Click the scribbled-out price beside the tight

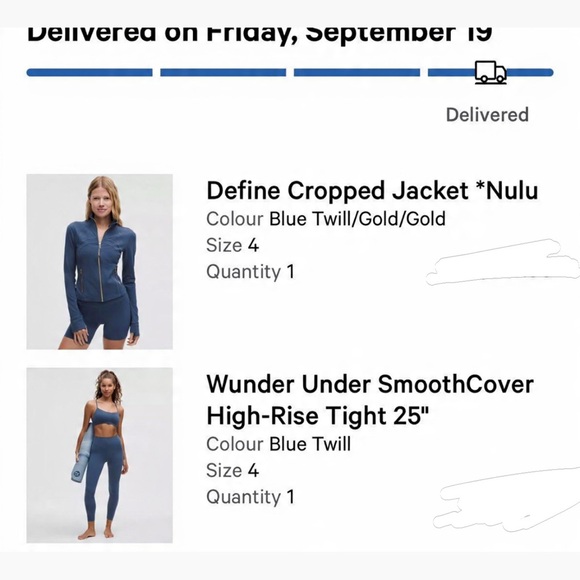(507, 499)
